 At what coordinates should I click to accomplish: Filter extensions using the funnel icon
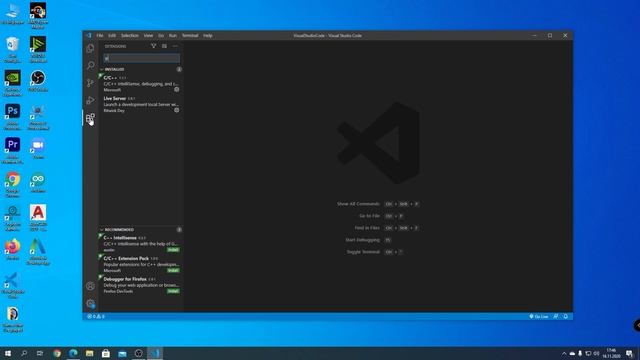pos(153,46)
